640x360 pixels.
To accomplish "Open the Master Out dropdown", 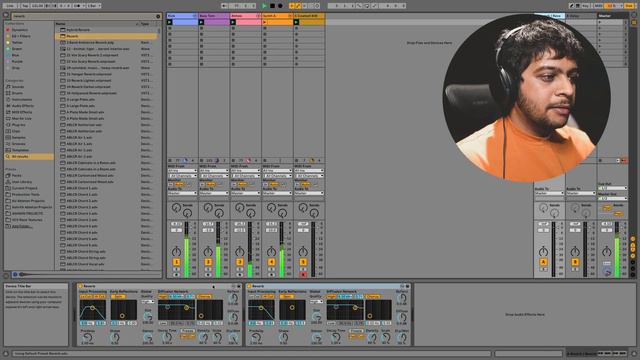I will point(613,198).
